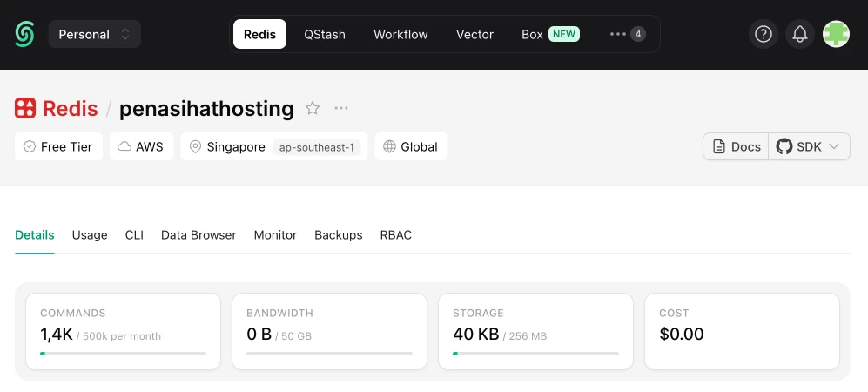Switch to the QStash product tab
The image size is (868, 392).
[x=325, y=34]
